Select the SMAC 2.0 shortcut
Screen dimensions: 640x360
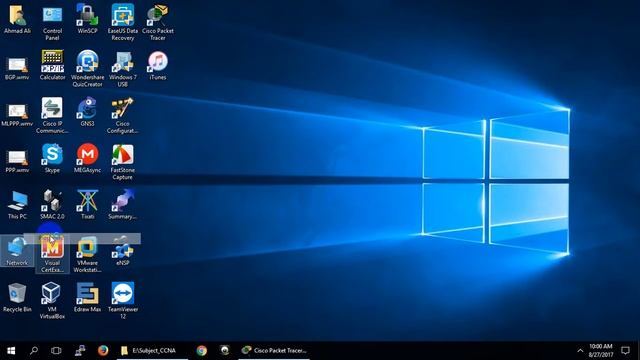click(52, 205)
